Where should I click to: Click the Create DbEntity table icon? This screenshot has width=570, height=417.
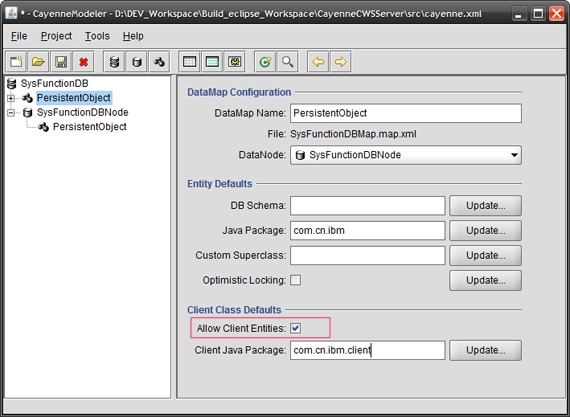click(x=189, y=62)
